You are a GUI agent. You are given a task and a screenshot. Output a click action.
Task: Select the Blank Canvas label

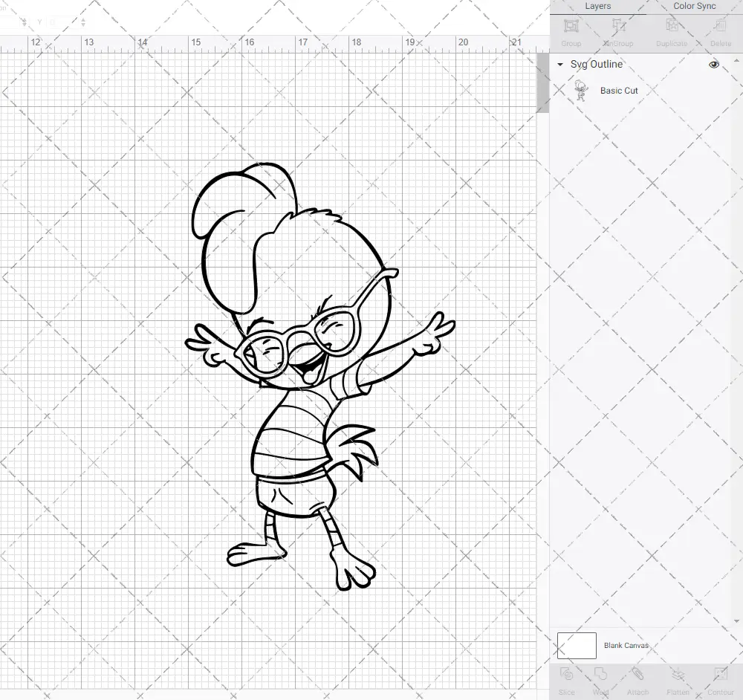(626, 646)
